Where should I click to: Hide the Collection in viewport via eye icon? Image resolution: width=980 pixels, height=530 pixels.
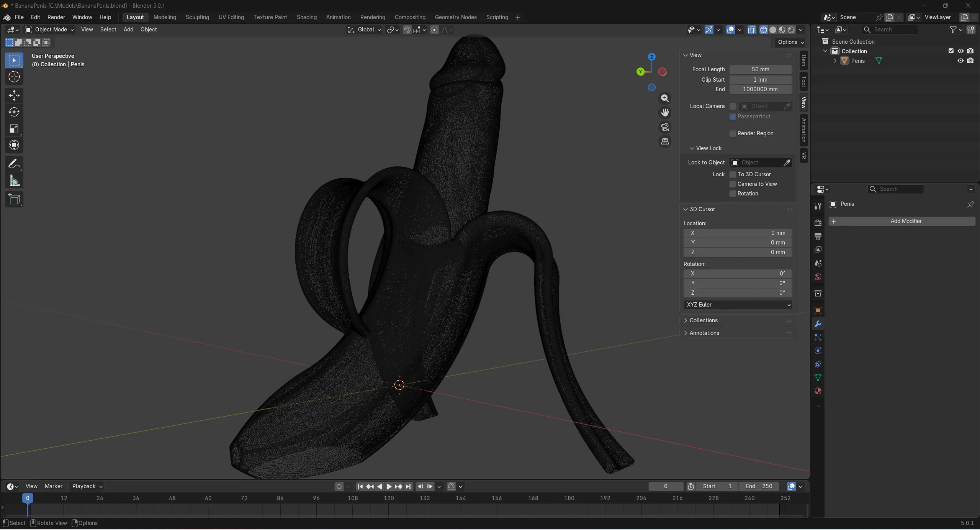click(960, 51)
